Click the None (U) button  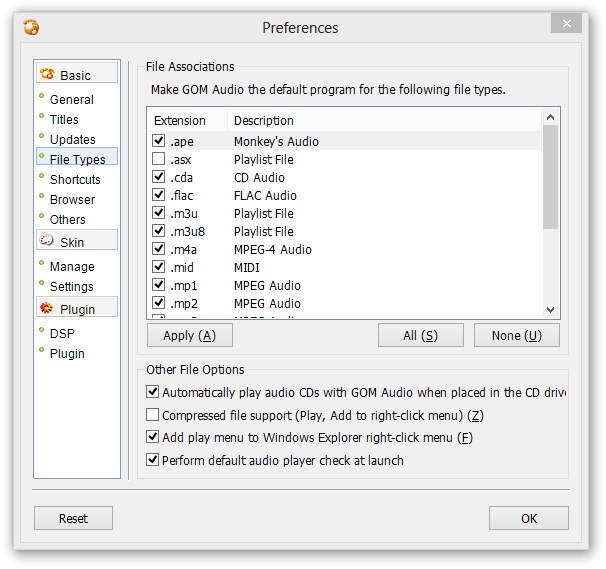[x=516, y=335]
